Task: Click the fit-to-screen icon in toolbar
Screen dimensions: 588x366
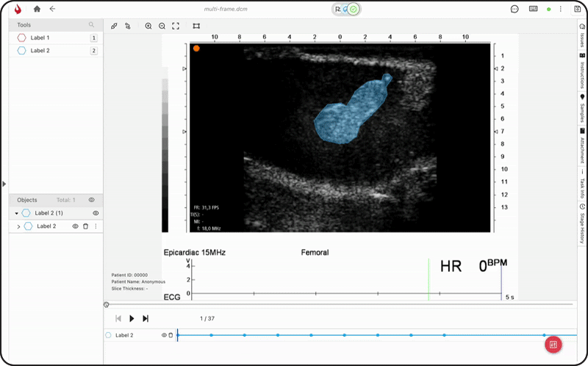Action: point(176,26)
